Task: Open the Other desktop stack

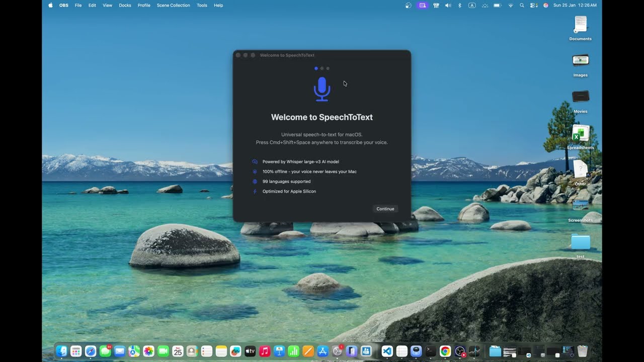Action: [581, 173]
